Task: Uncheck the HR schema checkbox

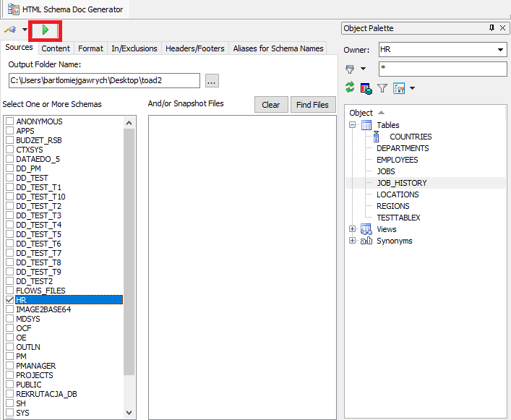Action: pos(9,300)
